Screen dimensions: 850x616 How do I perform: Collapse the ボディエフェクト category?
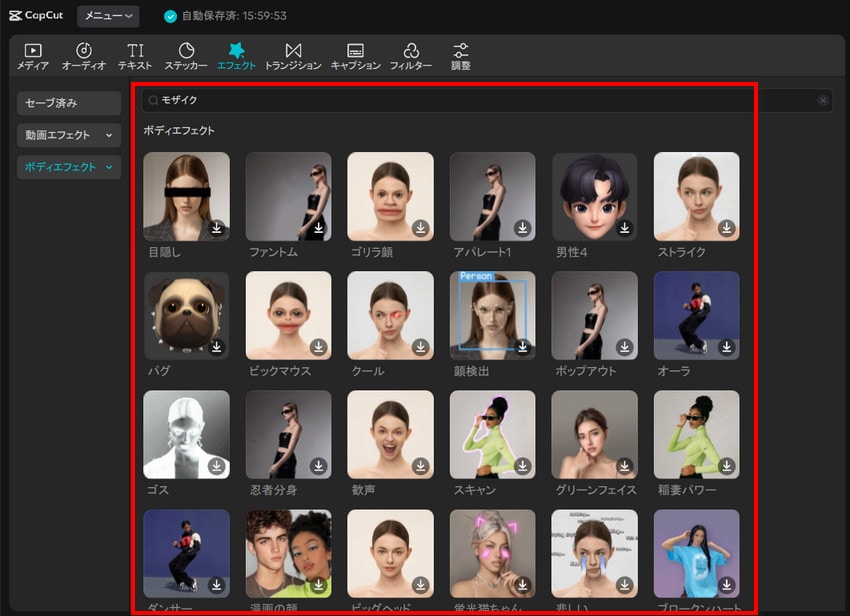pyautogui.click(x=69, y=167)
